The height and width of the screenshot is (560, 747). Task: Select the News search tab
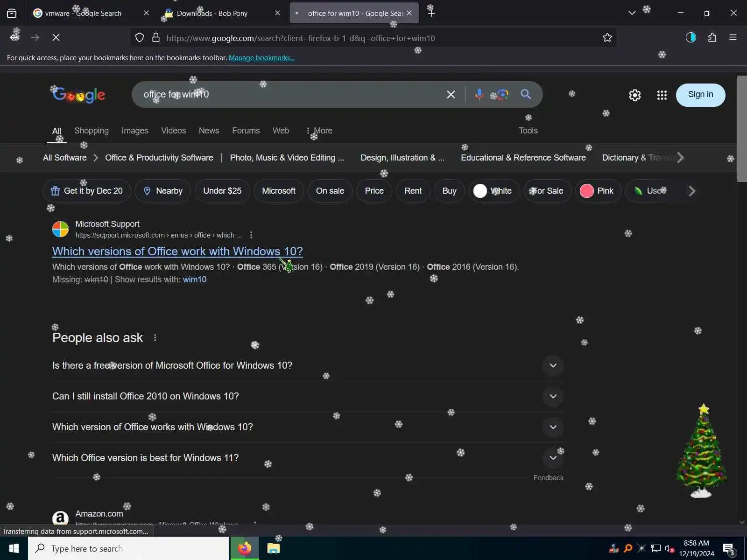pyautogui.click(x=209, y=131)
